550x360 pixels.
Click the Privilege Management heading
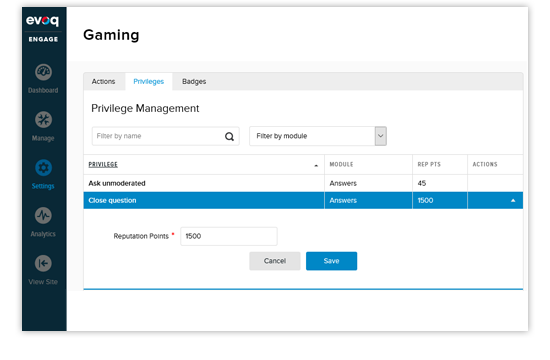click(145, 108)
